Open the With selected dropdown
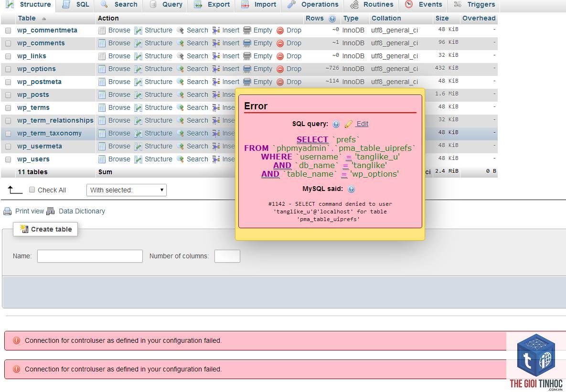Viewport: 566px width, 392px height. click(127, 190)
